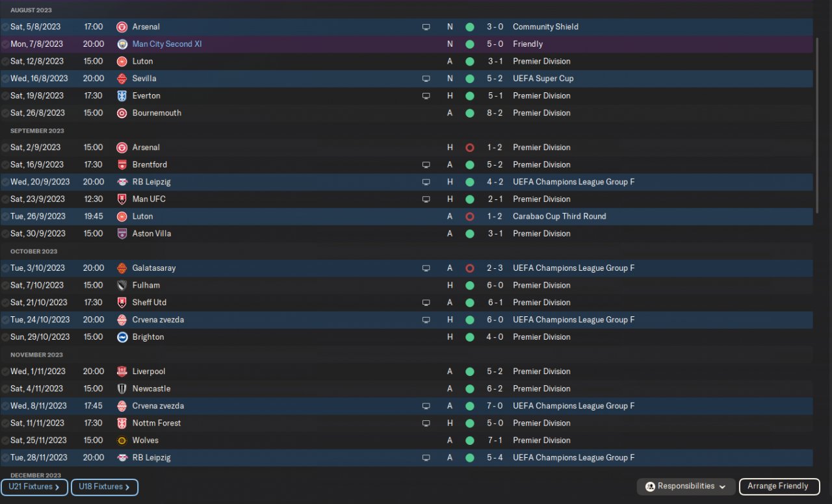Viewport: 832px width, 504px height.
Task: Toggle the check mark beside Sat 12/8/2023 Luton
Action: coord(5,62)
